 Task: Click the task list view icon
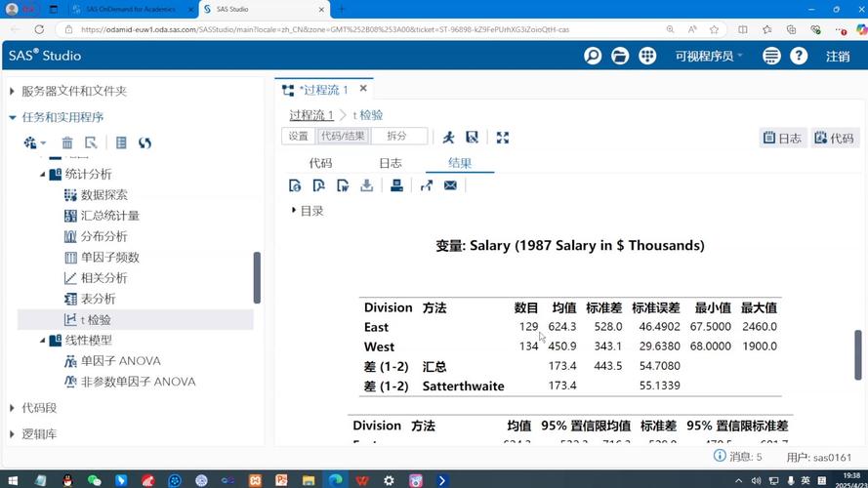pos(121,142)
